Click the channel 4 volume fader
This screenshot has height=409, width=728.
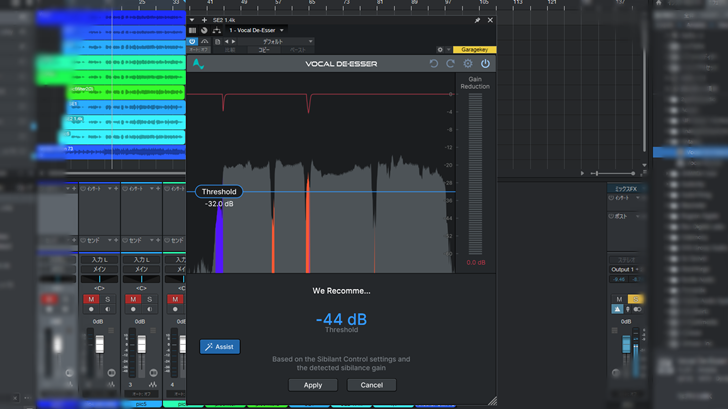click(183, 345)
